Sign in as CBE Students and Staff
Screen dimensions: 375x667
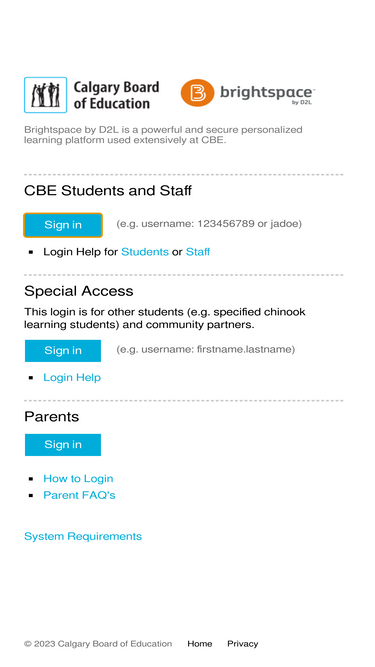pos(63,225)
